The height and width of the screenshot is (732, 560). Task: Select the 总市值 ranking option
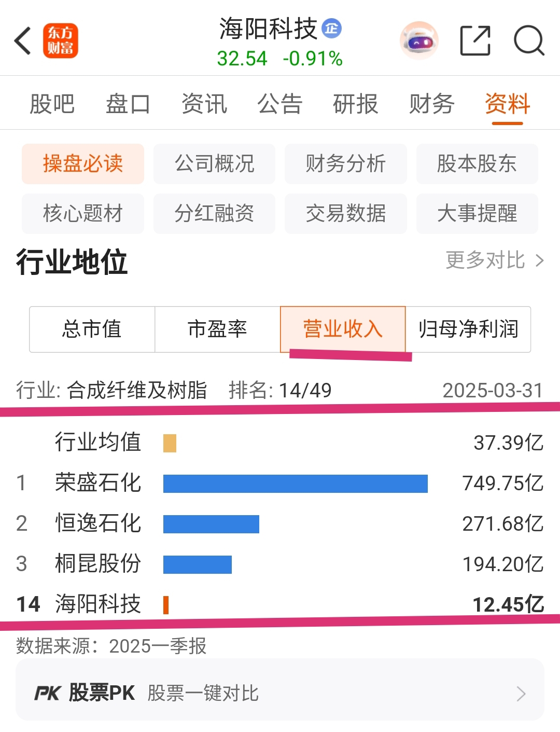[x=92, y=329]
